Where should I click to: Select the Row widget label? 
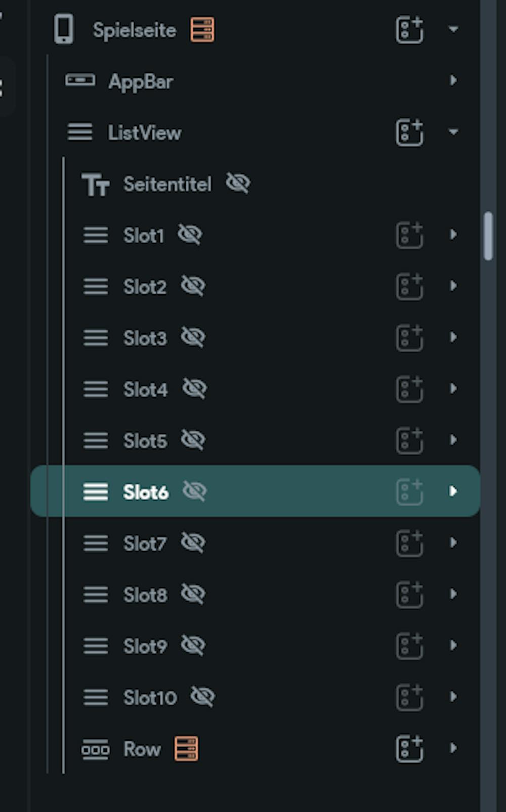click(x=142, y=749)
